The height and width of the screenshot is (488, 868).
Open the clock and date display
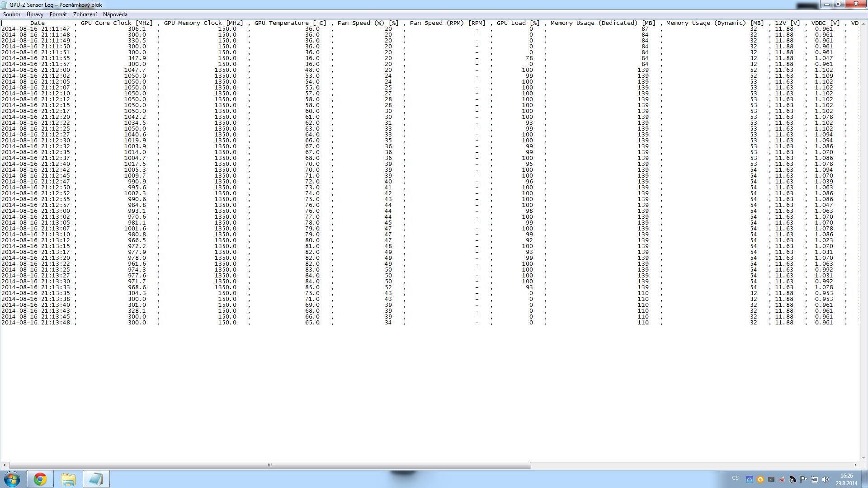(x=846, y=479)
